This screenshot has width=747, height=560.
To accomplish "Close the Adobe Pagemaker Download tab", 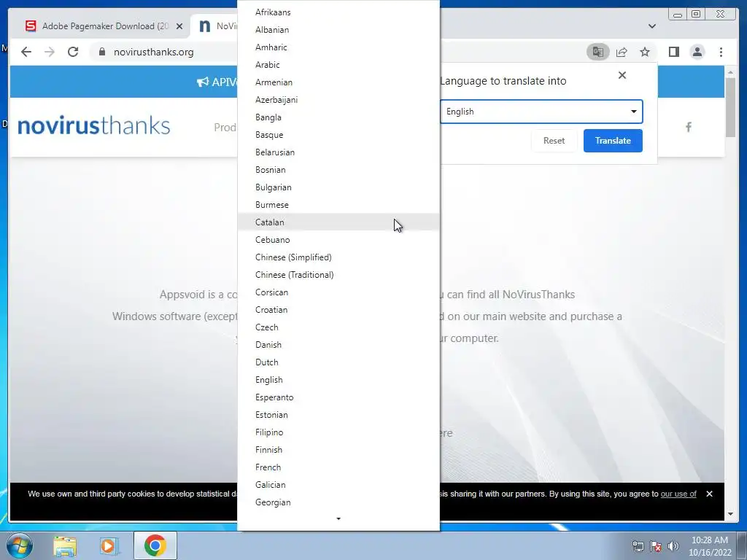I will (179, 26).
